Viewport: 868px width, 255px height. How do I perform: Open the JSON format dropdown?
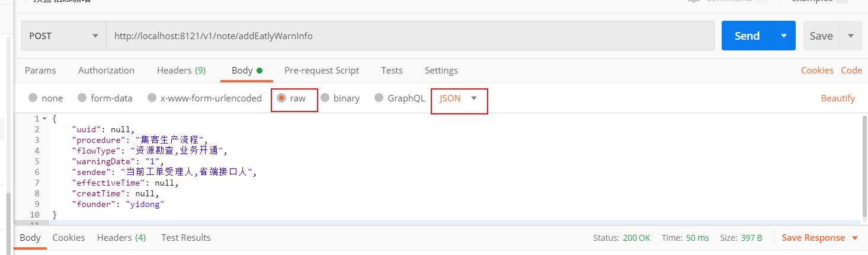click(x=459, y=98)
